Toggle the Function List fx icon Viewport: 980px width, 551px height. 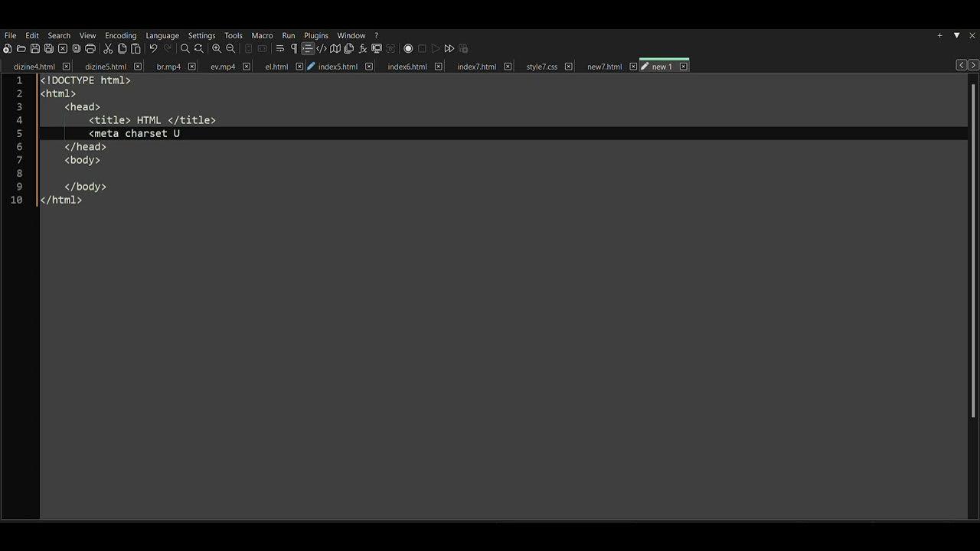pyautogui.click(x=363, y=48)
